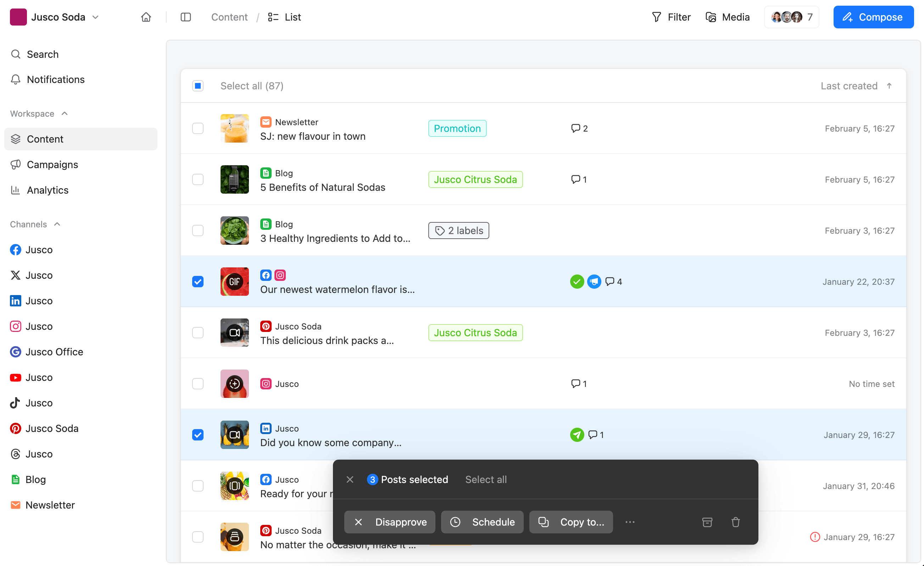The height and width of the screenshot is (566, 924).
Task: Open the team members avatars list
Action: pyautogui.click(x=791, y=17)
